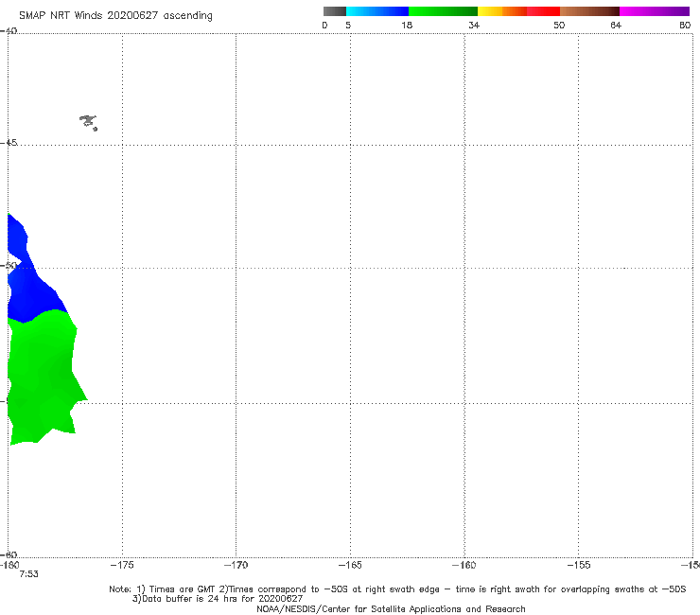The width and height of the screenshot is (700, 615).
Task: Click the 'Data buffer is 24 hrs' note
Action: click(x=218, y=599)
